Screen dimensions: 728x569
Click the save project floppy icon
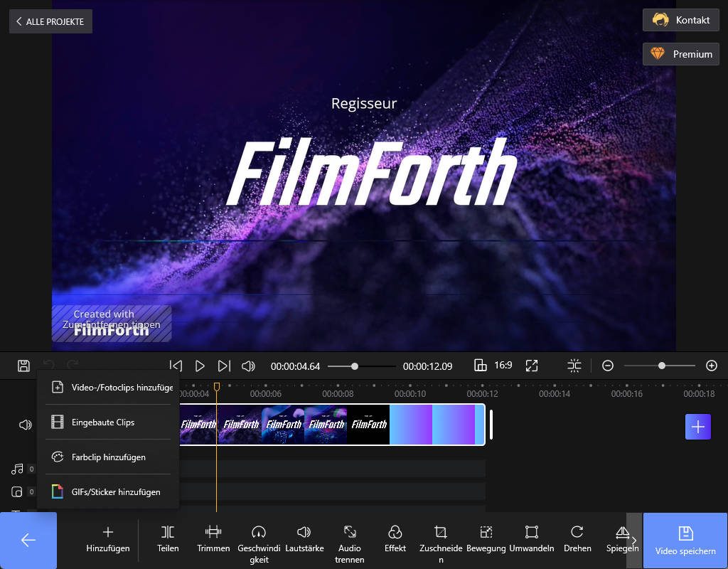[x=23, y=366]
